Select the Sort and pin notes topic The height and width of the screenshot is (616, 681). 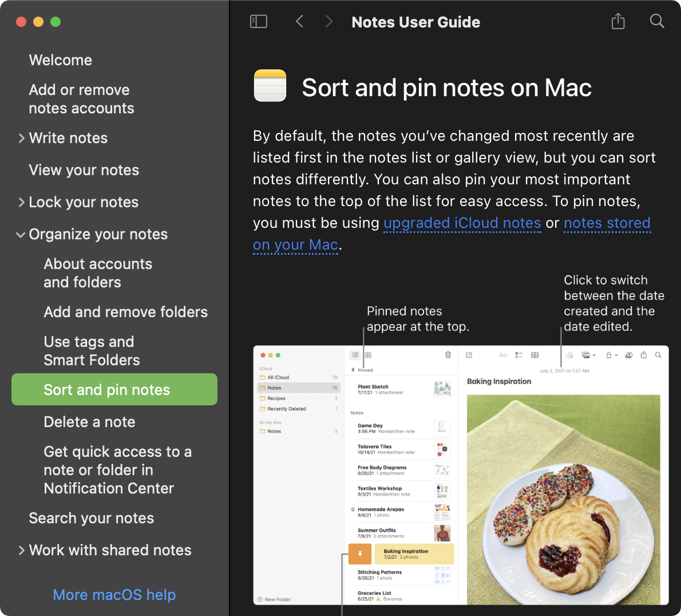(x=114, y=390)
